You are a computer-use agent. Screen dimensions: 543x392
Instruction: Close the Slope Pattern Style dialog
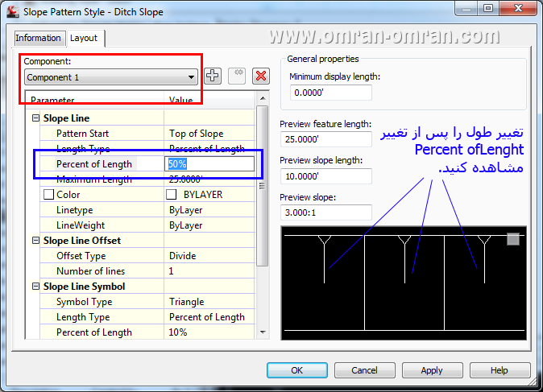[518, 8]
